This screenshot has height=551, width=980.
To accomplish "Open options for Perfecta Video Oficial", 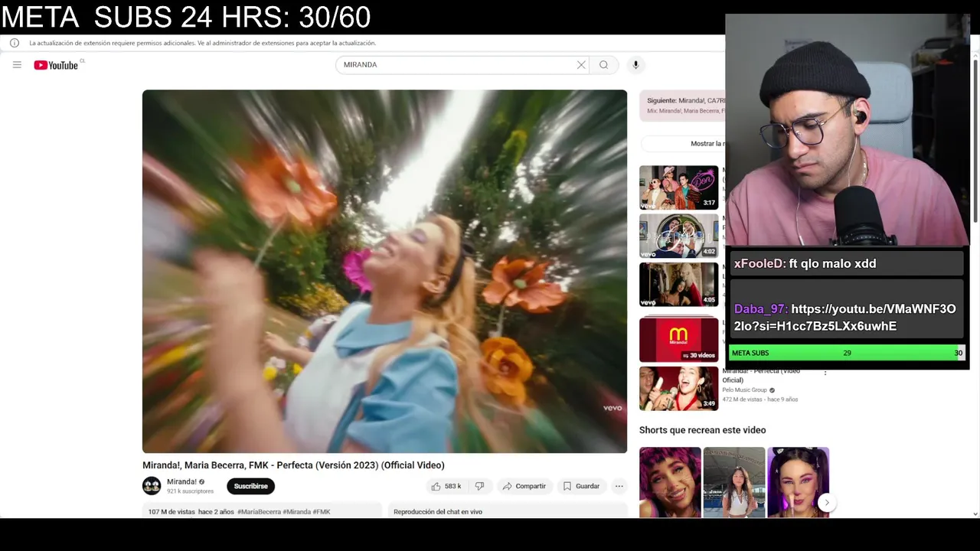I will (825, 373).
